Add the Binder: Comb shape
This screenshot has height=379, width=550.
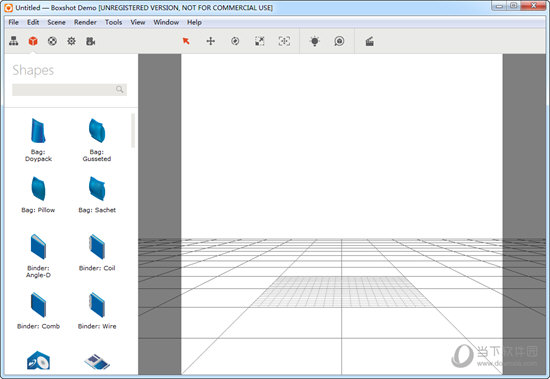pyautogui.click(x=38, y=311)
